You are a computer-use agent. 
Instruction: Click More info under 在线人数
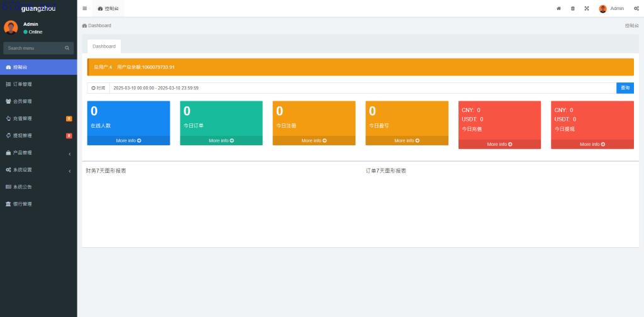tap(128, 141)
